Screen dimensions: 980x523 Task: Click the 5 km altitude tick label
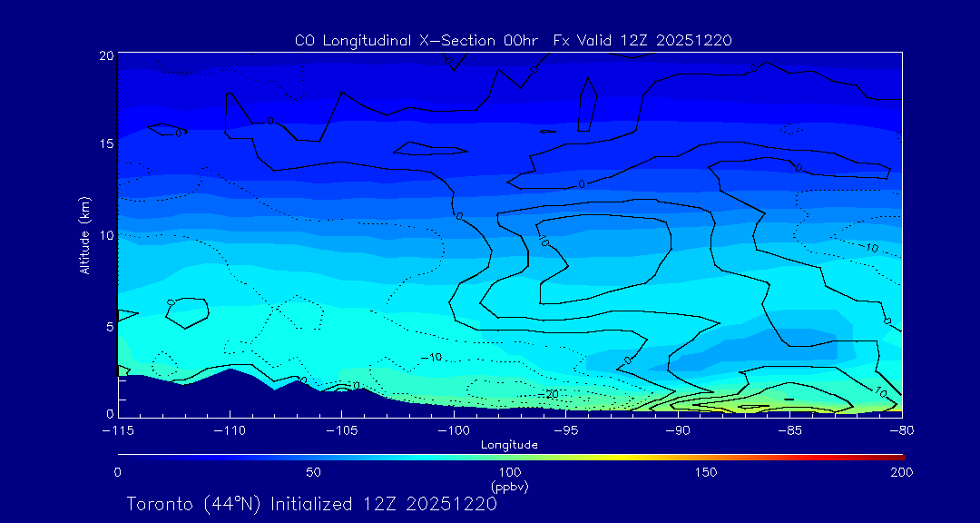pos(107,325)
